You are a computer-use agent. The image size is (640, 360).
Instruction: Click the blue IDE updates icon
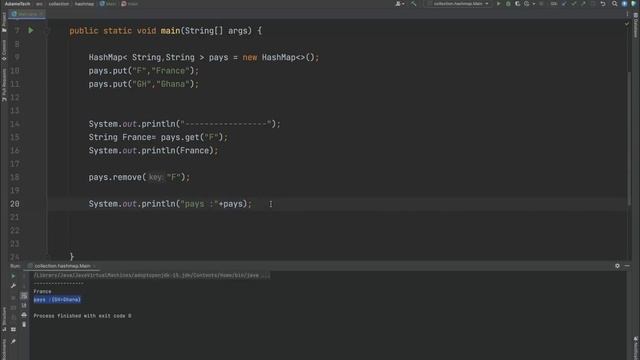pos(624,4)
